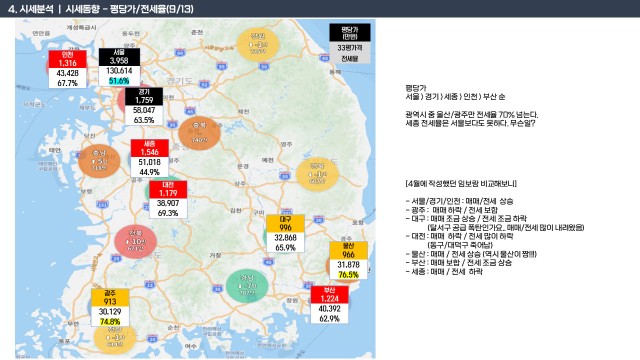The width and height of the screenshot is (640, 360).
Task: Click the 부산 price 40,392
Action: pos(329,309)
